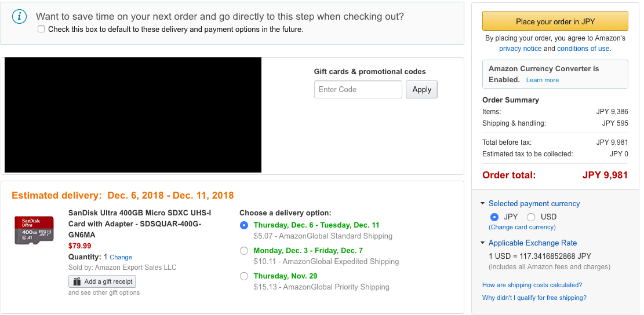Screen dimensions: 644x315
Task: Choose AmazonGlobal Expedited Shipping option
Action: click(244, 251)
